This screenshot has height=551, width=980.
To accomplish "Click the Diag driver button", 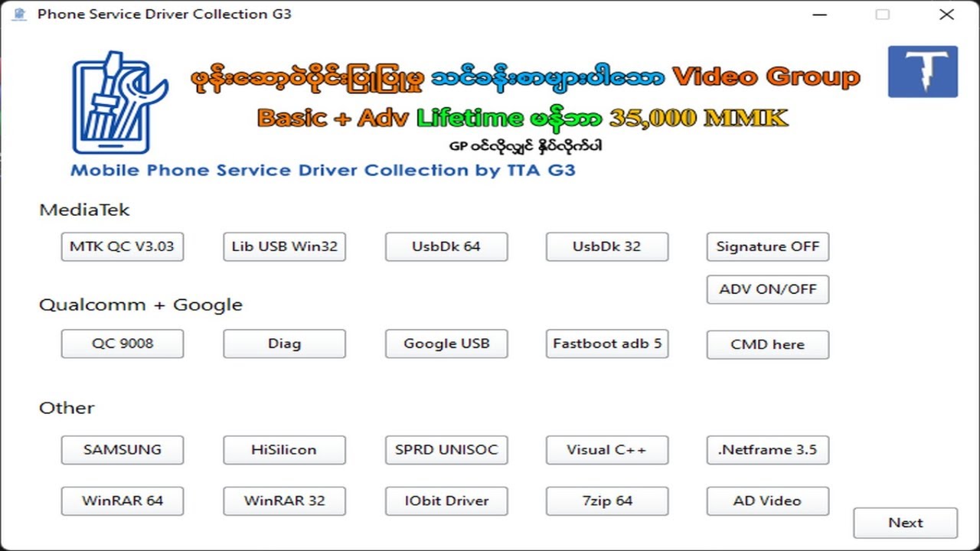I will [284, 344].
